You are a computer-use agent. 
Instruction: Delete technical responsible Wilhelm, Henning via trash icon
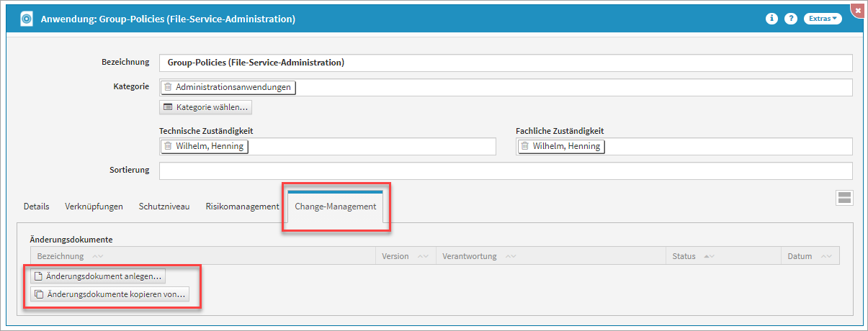pos(168,146)
